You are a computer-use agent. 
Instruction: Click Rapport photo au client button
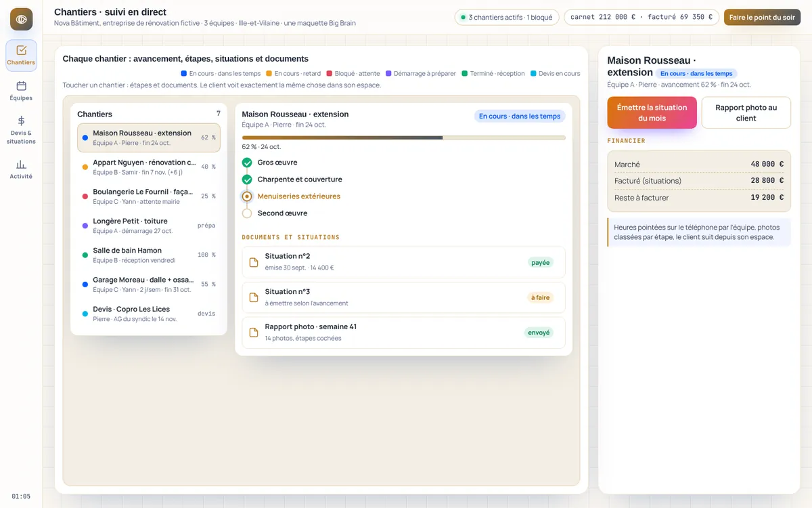[746, 112]
